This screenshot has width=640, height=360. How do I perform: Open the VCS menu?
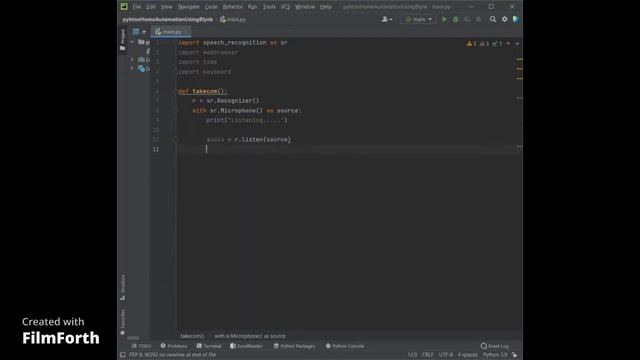tap(285, 7)
